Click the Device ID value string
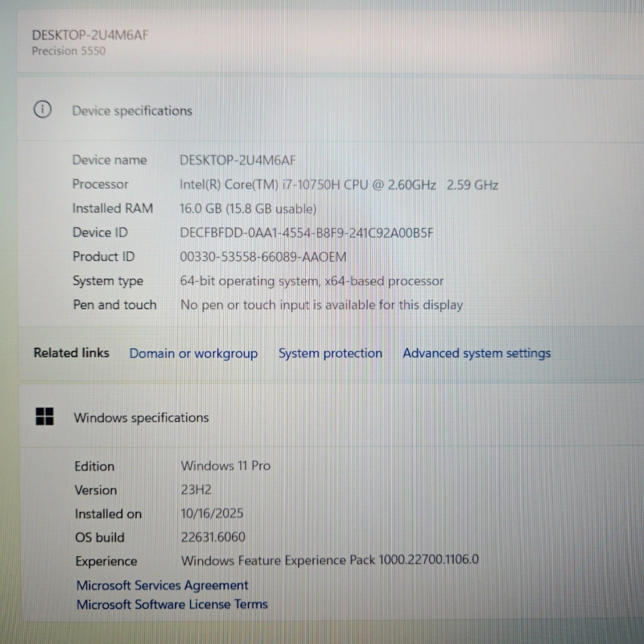The height and width of the screenshot is (644, 644). (306, 233)
